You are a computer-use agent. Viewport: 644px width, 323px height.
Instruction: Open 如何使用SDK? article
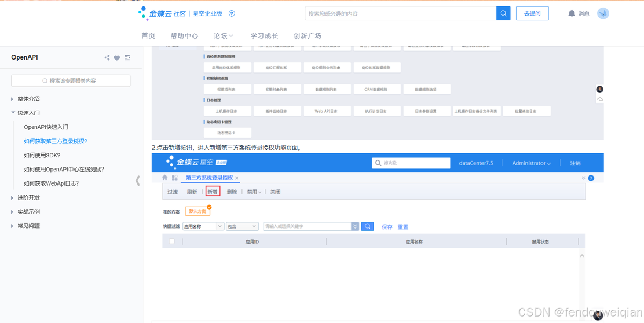(x=42, y=155)
